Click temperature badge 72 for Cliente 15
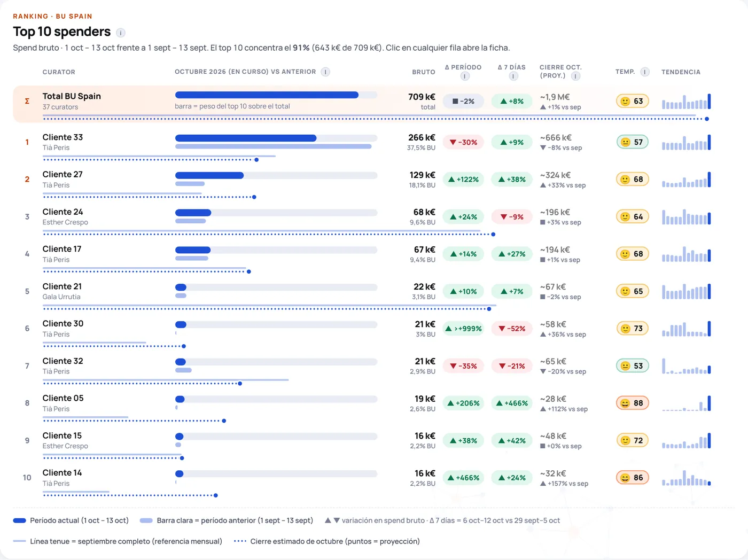 633,440
